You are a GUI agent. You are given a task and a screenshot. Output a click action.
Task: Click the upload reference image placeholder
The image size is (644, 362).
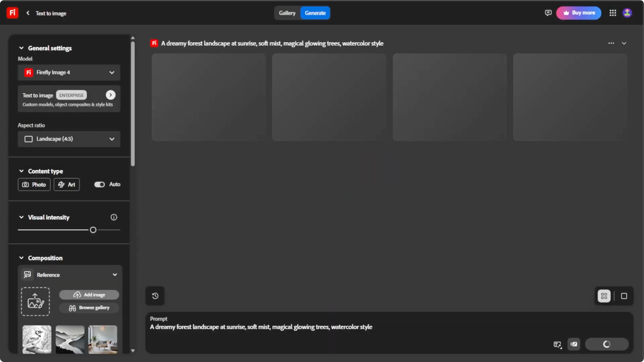pos(35,301)
